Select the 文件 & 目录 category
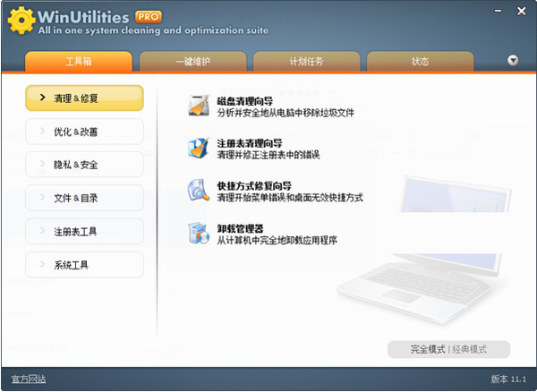The width and height of the screenshot is (537, 392). tap(84, 198)
